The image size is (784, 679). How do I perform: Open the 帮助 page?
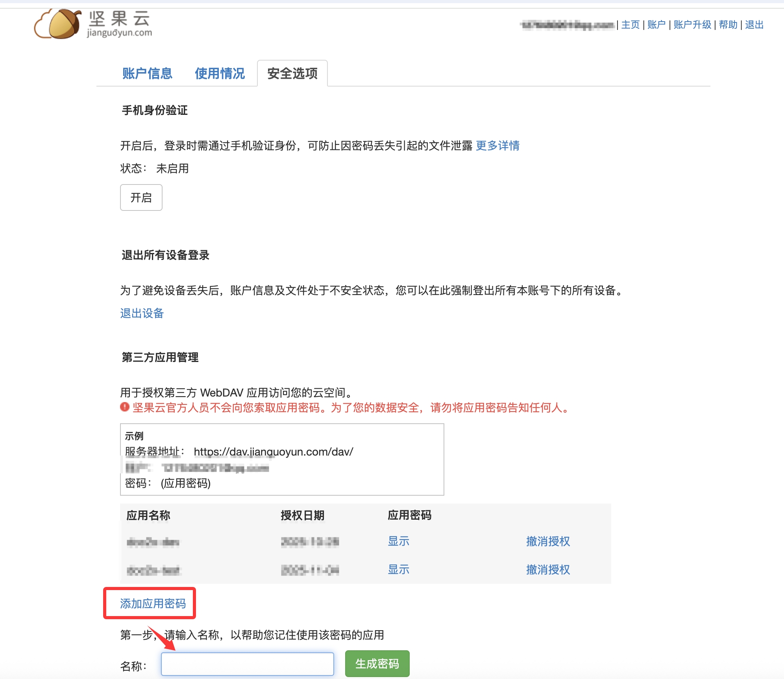729,25
